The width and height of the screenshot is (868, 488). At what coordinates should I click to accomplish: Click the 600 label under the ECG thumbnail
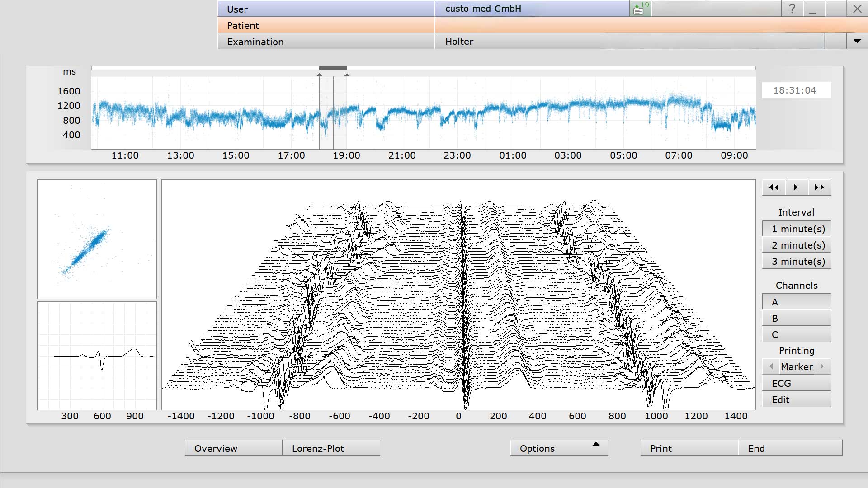(x=102, y=416)
